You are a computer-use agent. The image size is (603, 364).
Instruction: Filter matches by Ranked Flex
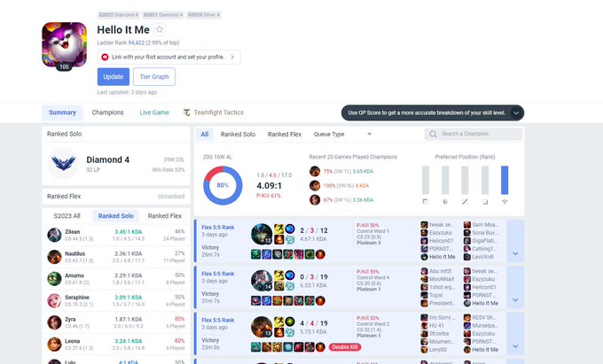[285, 134]
